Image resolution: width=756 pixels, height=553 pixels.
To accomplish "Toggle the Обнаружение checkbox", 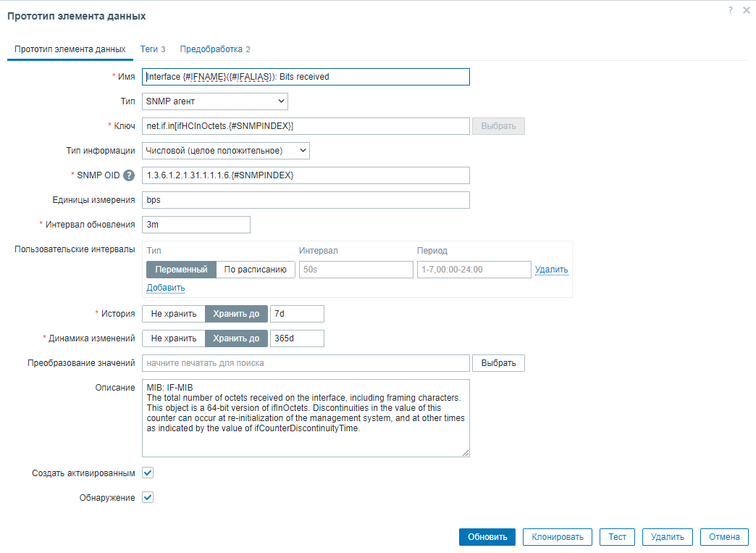I will [148, 498].
